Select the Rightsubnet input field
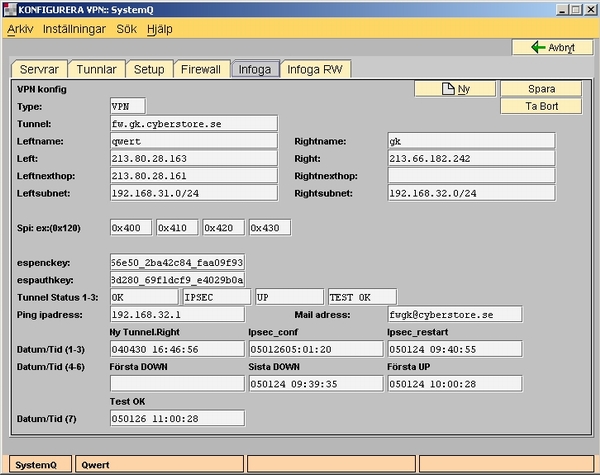Image resolution: width=600 pixels, height=475 pixels. [x=470, y=193]
